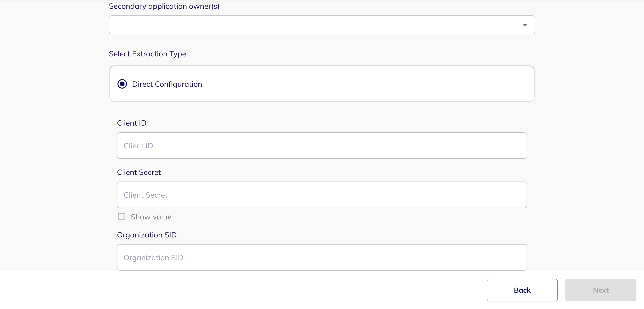
Task: Open the Secondary application owner(s) dropdown
Action: pyautogui.click(x=322, y=25)
